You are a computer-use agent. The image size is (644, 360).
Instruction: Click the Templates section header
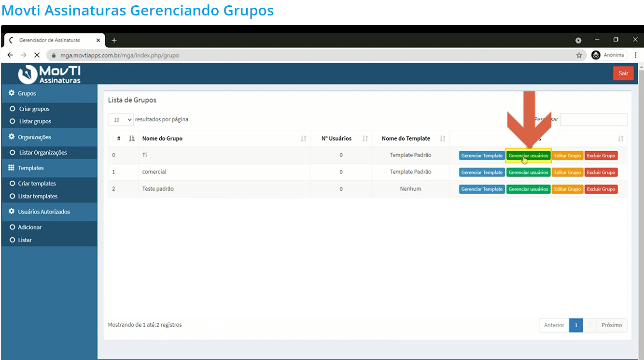pyautogui.click(x=49, y=168)
